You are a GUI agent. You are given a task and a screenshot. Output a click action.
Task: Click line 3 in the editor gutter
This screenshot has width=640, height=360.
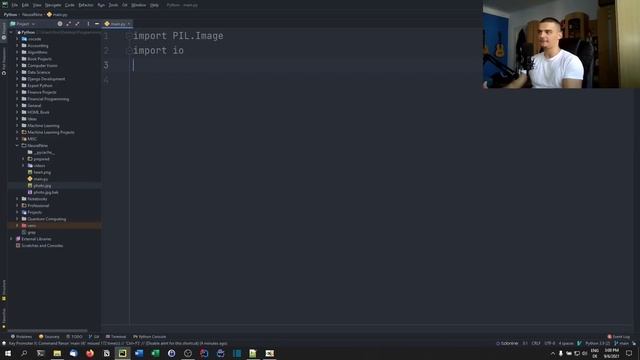[x=106, y=65]
